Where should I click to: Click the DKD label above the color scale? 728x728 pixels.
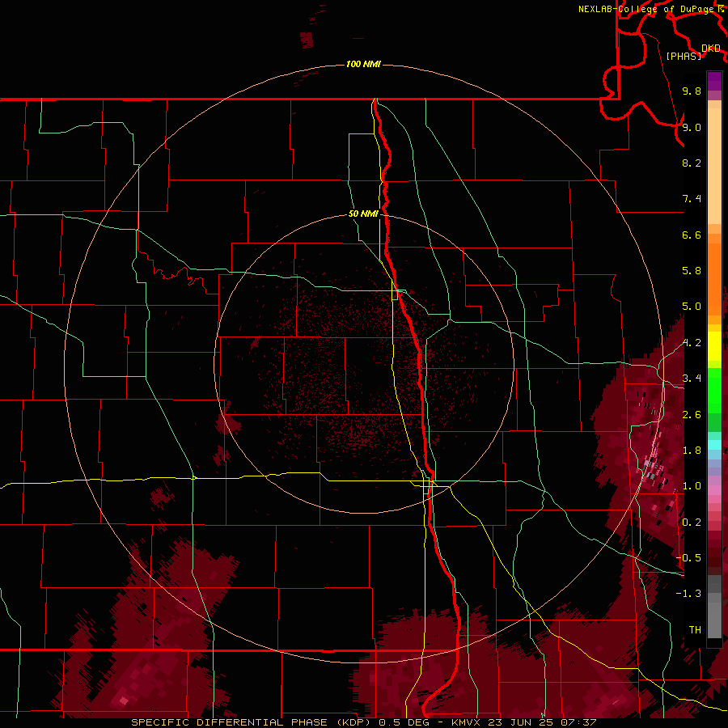click(x=711, y=49)
